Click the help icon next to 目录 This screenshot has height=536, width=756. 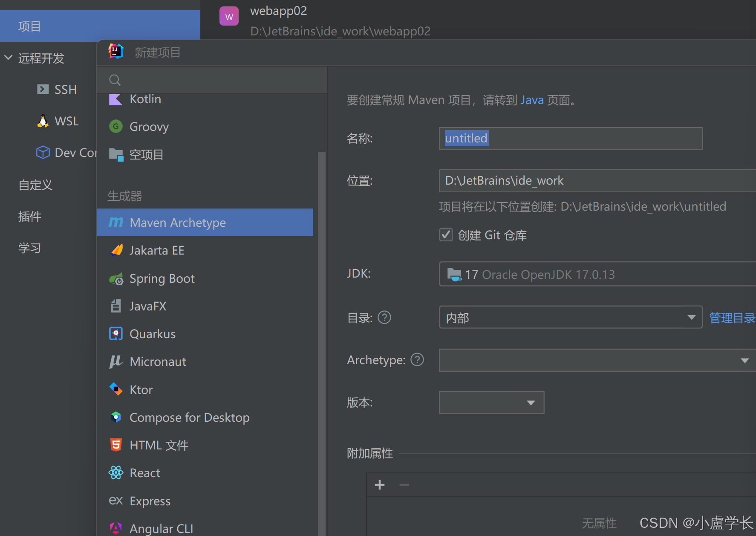pyautogui.click(x=384, y=317)
